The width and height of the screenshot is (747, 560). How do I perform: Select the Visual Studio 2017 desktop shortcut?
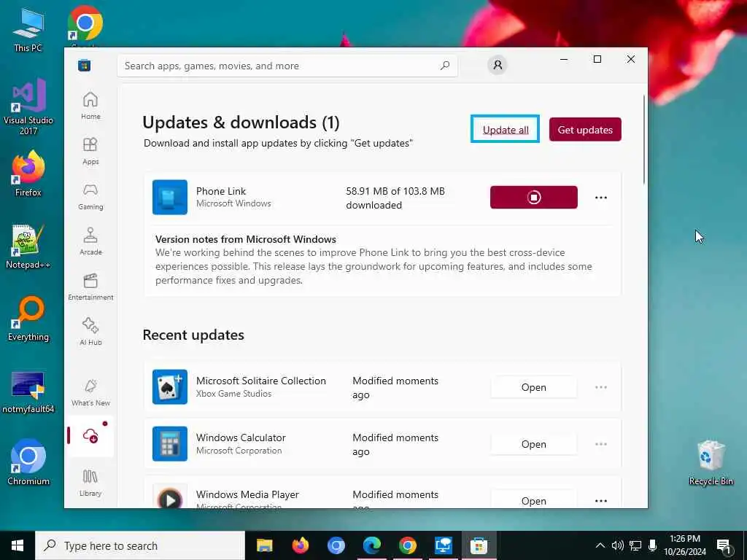(28, 106)
